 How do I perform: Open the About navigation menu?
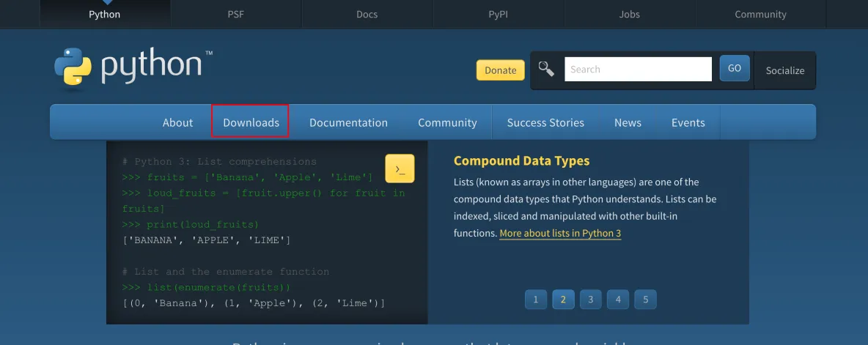click(177, 122)
